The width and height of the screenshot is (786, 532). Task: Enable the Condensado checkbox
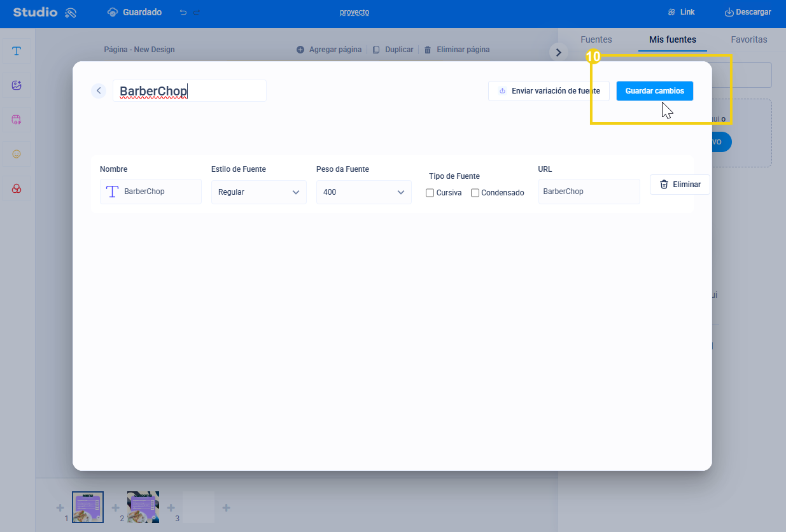pos(475,193)
